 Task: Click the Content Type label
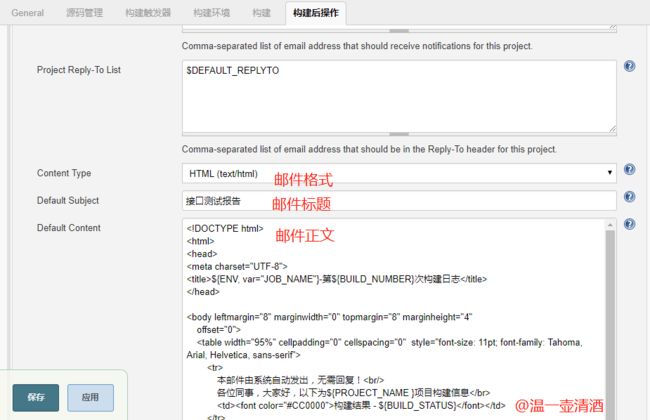[64, 173]
